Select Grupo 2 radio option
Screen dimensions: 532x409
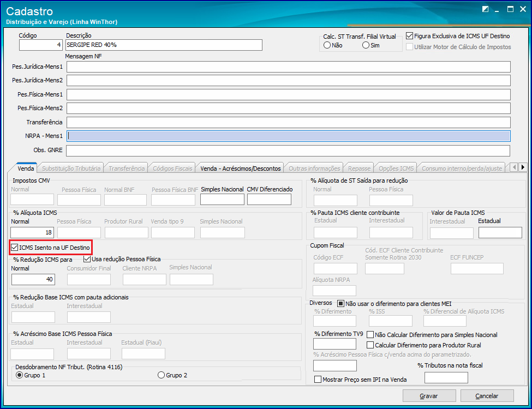click(x=161, y=375)
